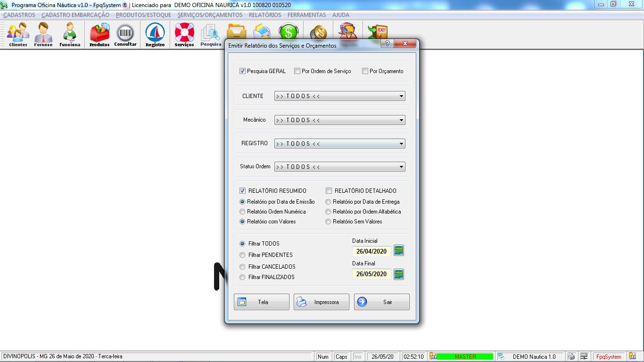Click the Sair button
The height and width of the screenshot is (362, 644).
382,302
